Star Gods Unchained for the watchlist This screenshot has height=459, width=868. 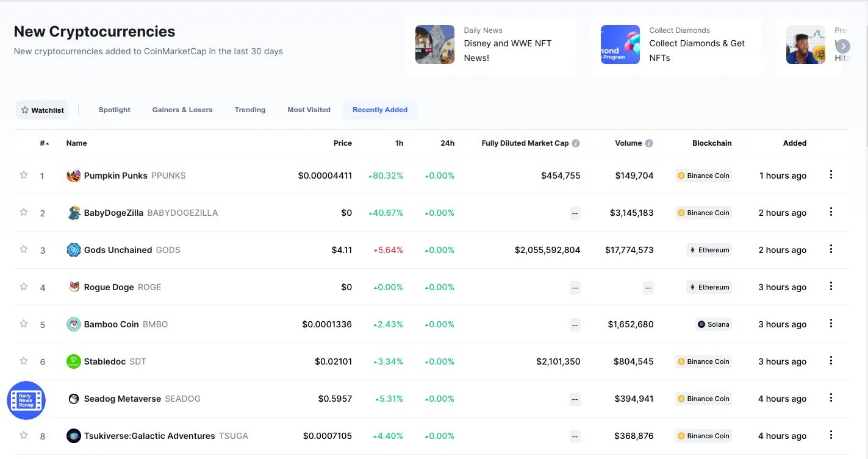click(24, 249)
